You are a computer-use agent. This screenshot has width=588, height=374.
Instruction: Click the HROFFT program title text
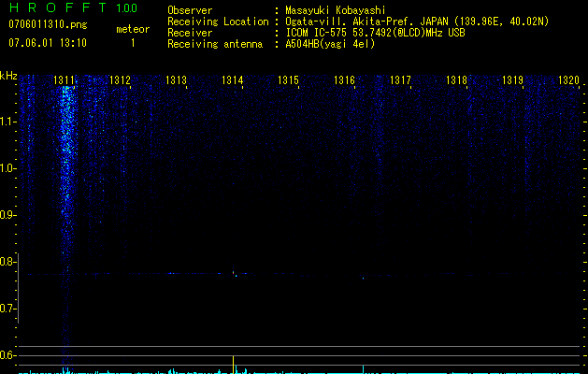[x=58, y=7]
